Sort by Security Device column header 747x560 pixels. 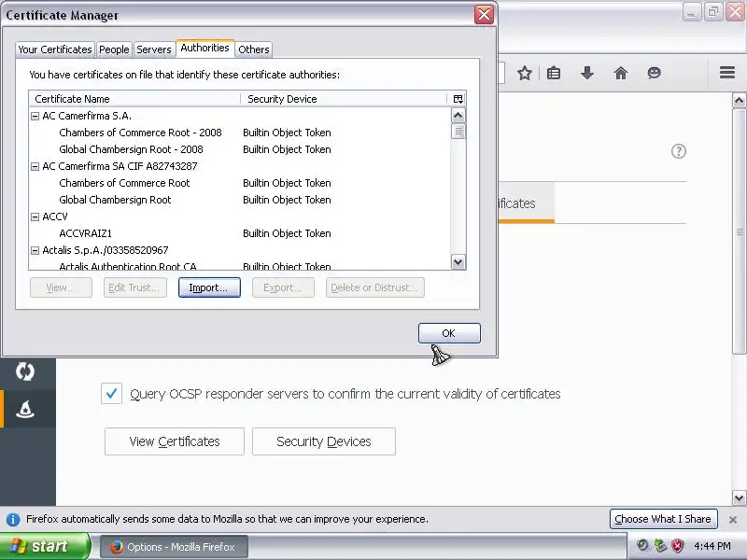tap(345, 99)
